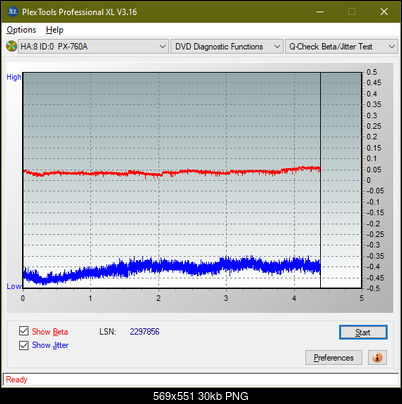The width and height of the screenshot is (402, 404).
Task: Open the Help menu
Action: [55, 30]
